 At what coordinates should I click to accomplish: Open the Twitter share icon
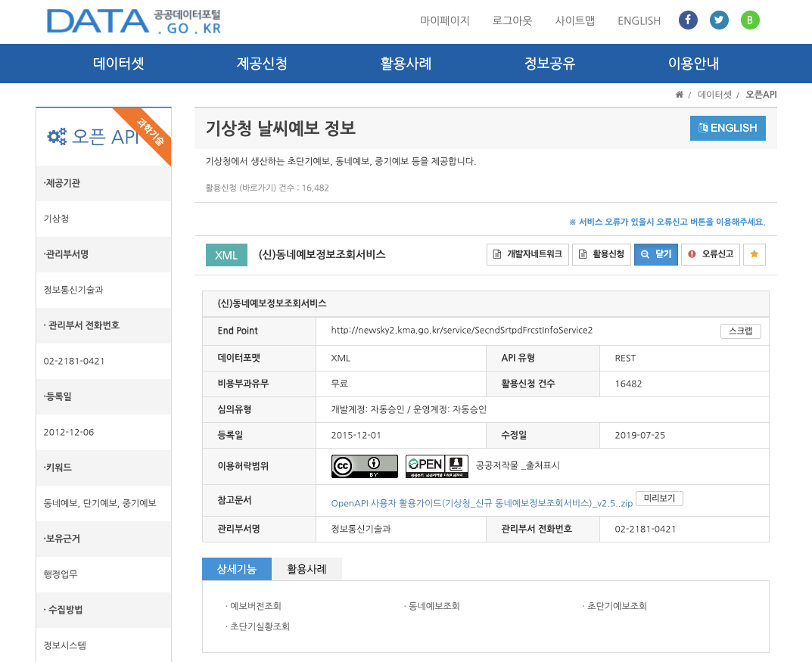719,20
